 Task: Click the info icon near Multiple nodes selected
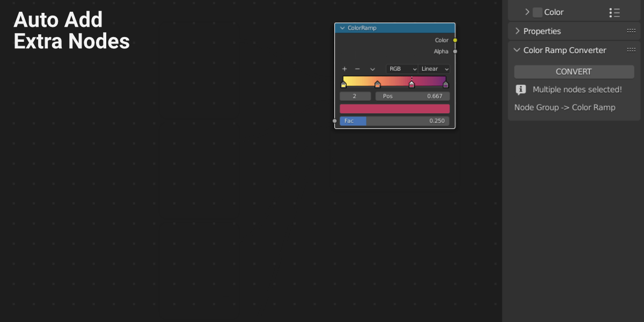[521, 89]
